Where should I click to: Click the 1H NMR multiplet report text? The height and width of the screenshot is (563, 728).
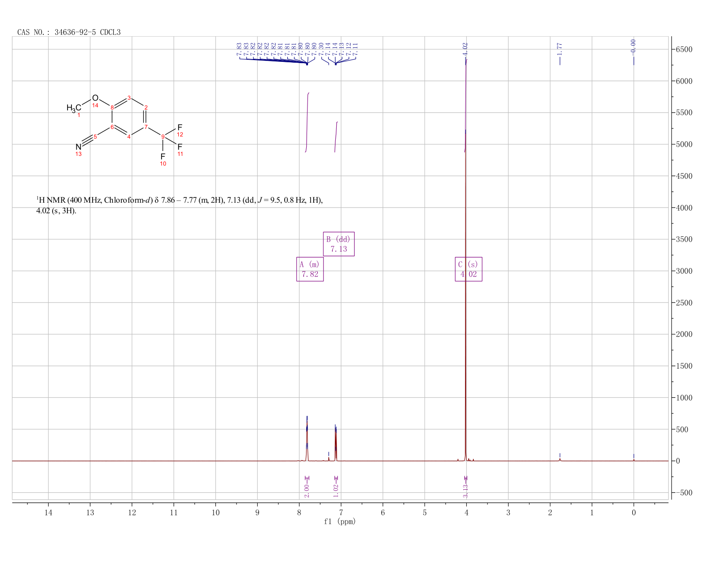pos(180,205)
